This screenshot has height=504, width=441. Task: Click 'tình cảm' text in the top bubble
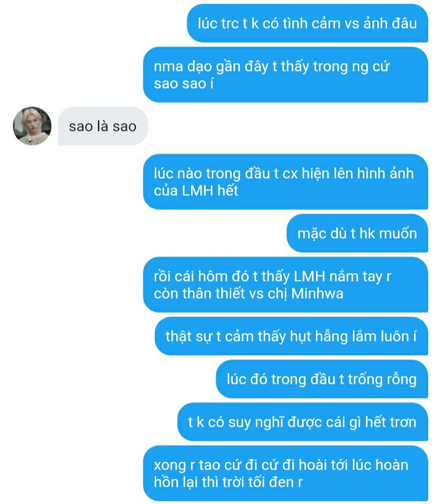point(312,23)
